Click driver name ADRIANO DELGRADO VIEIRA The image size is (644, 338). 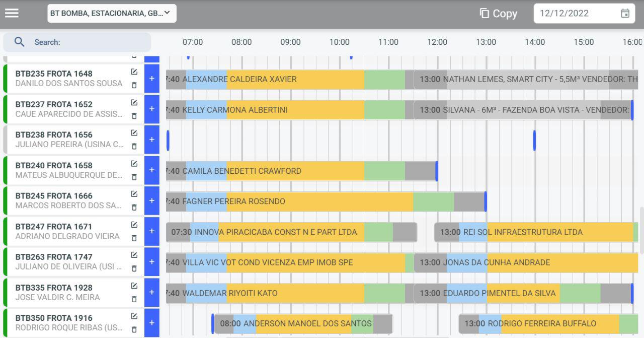tap(67, 236)
